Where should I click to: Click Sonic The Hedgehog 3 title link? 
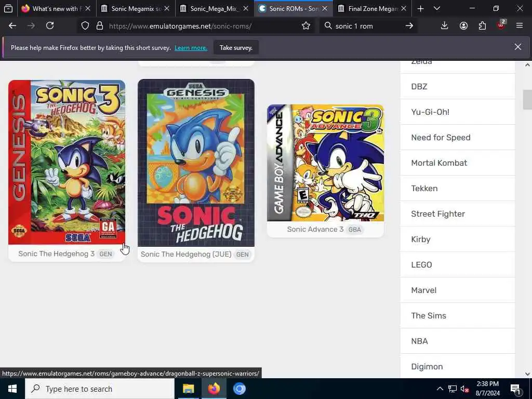[x=56, y=254]
